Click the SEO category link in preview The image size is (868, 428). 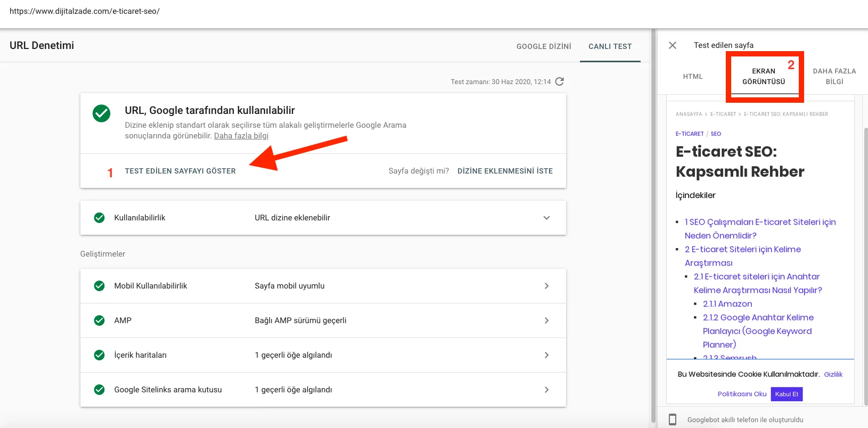716,134
